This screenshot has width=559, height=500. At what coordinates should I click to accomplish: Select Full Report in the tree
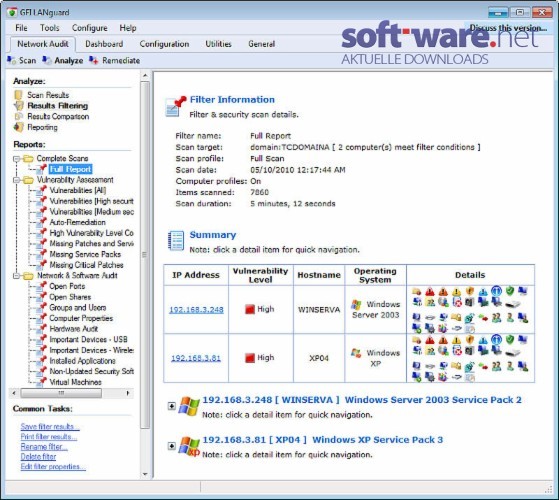[70, 169]
